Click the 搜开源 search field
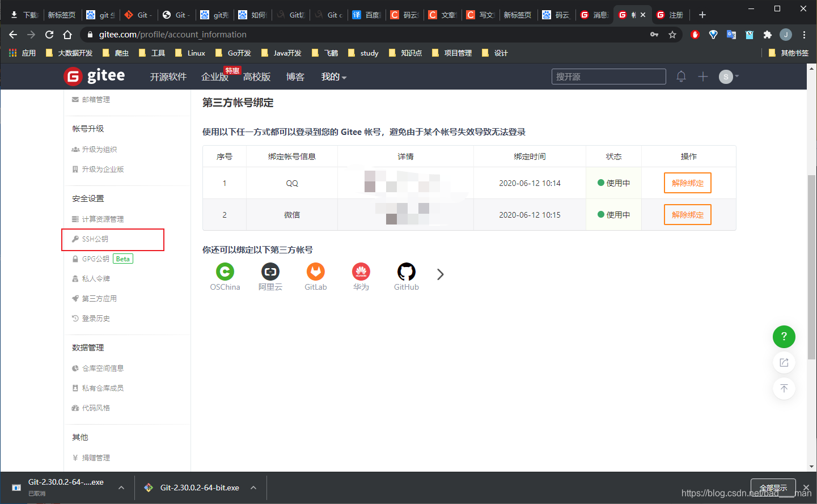The height and width of the screenshot is (504, 817). click(608, 76)
